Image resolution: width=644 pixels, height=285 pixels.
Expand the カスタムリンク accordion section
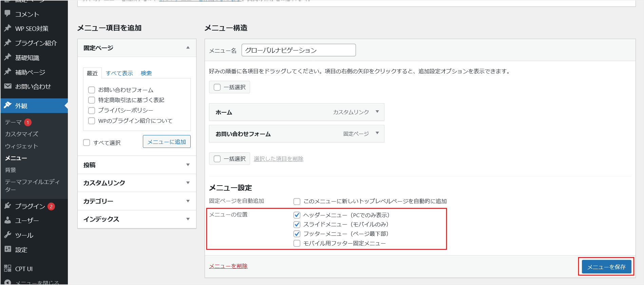188,183
